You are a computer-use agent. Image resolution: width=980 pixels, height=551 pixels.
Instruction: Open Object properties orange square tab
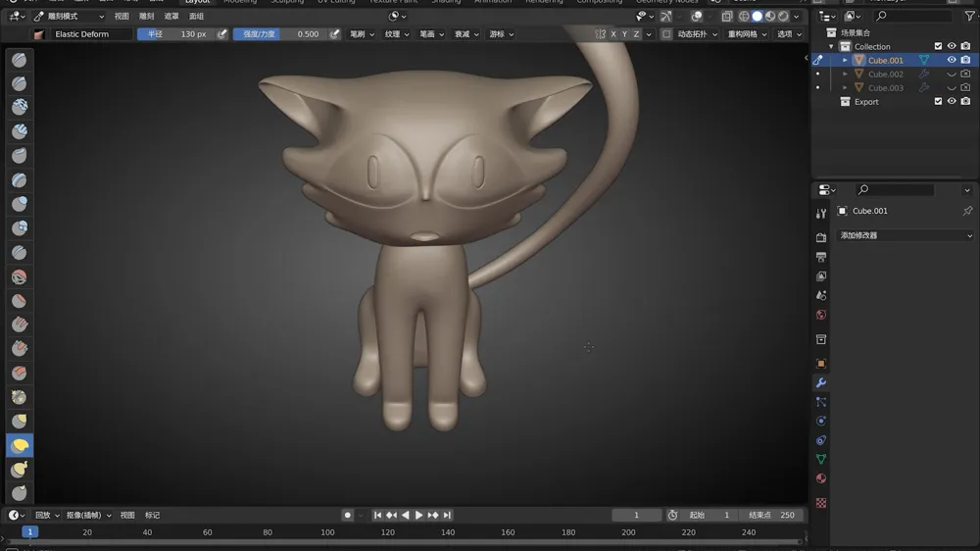coord(821,364)
